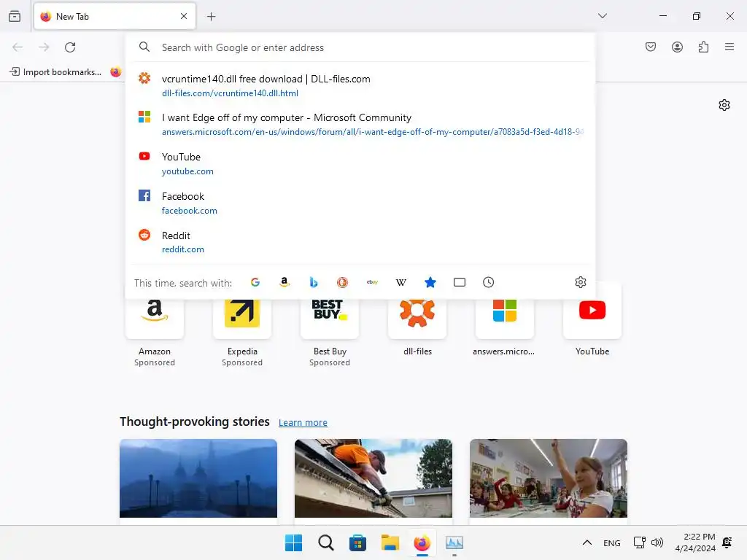Open the Firefox account icon
The height and width of the screenshot is (560, 747).
click(677, 47)
